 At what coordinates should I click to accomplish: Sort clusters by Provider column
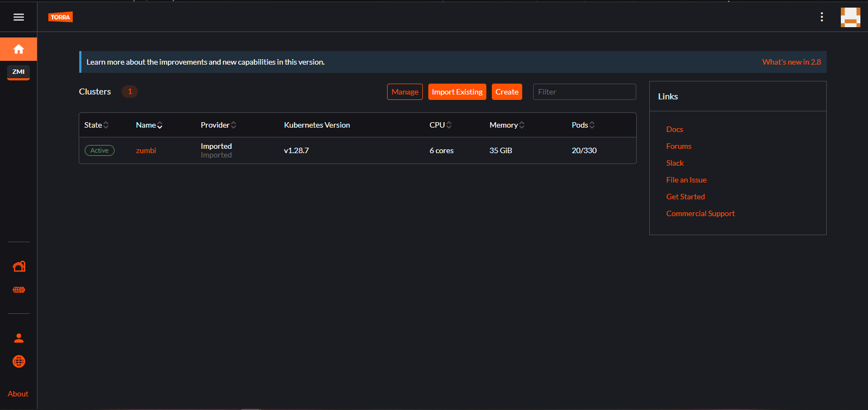point(218,125)
